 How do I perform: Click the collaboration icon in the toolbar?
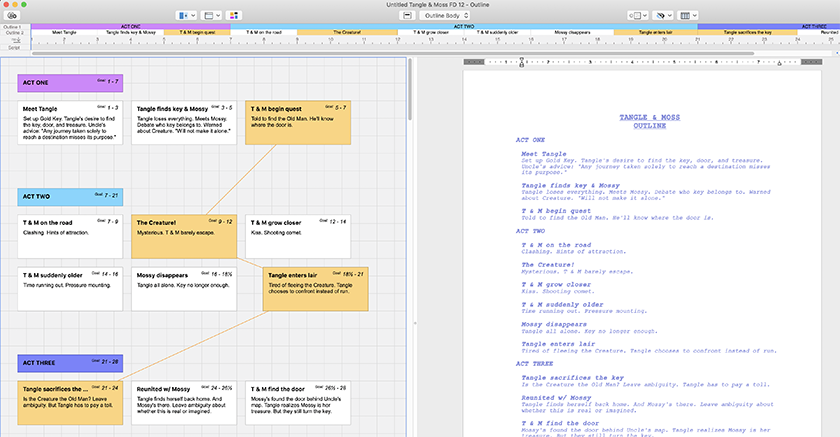[x=14, y=16]
